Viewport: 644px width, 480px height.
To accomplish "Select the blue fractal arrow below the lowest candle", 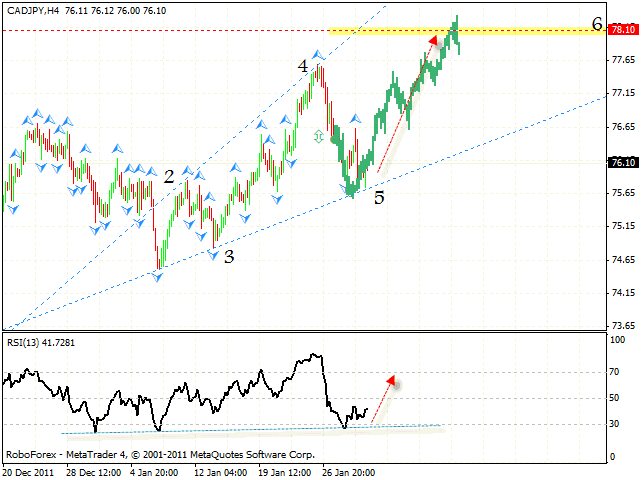I will (x=157, y=276).
